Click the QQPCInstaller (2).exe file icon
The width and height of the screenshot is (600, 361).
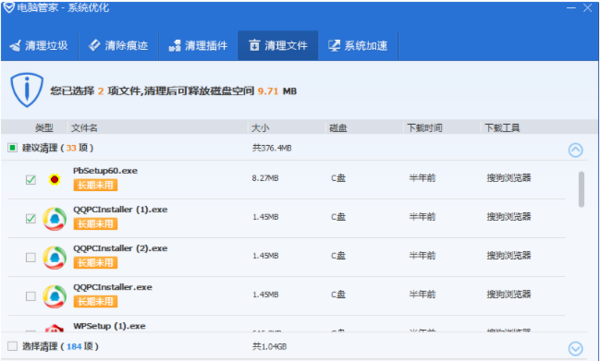pyautogui.click(x=54, y=257)
